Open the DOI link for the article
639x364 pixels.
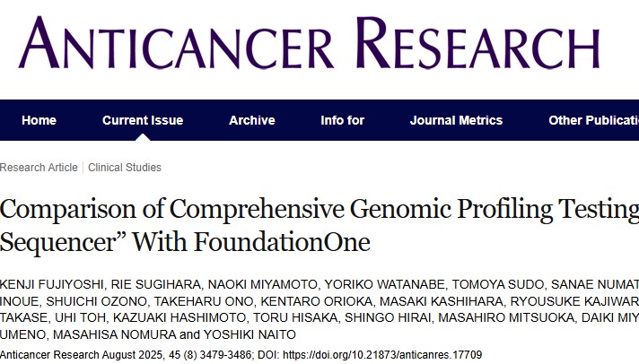[382, 355]
